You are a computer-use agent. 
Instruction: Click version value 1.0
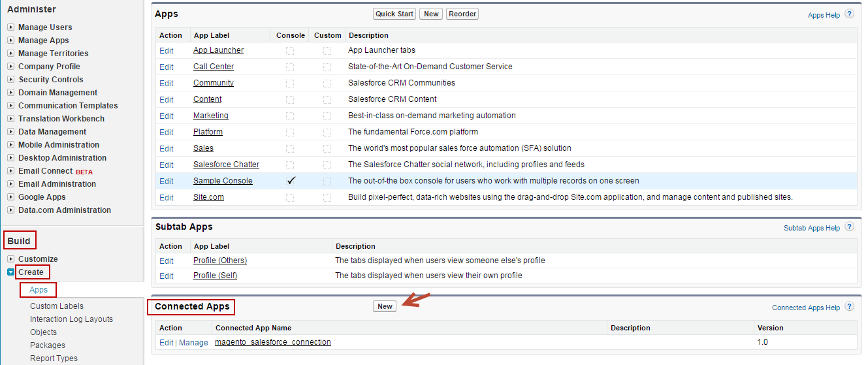pos(762,342)
